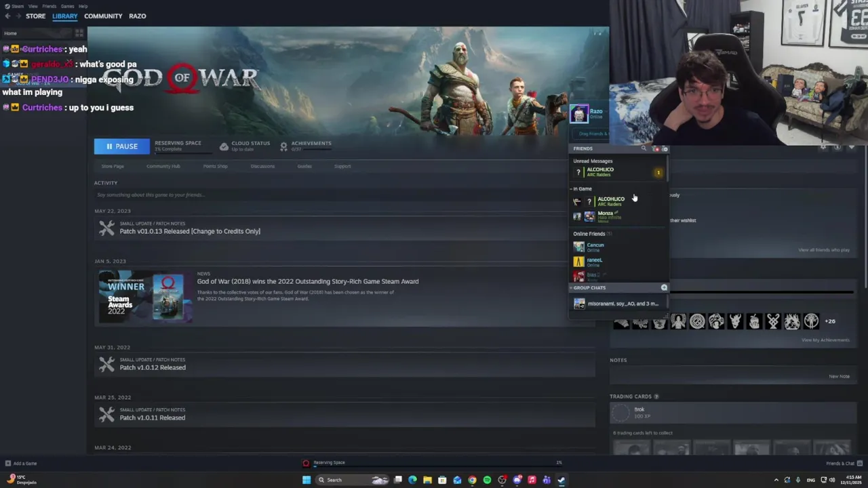
Task: Open the Points Shop link
Action: tap(215, 166)
